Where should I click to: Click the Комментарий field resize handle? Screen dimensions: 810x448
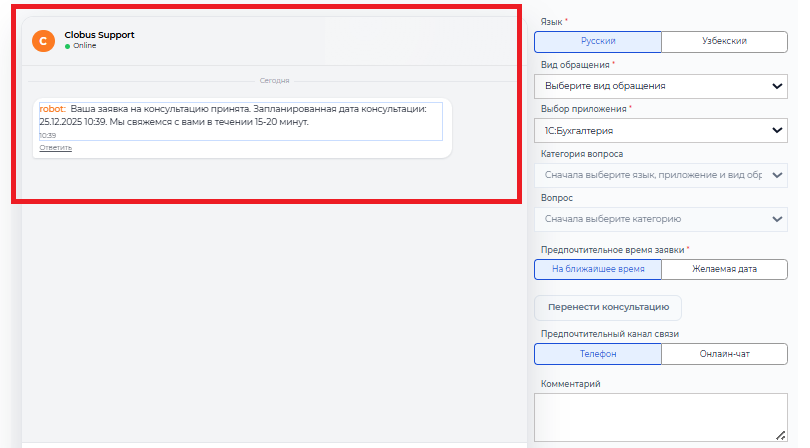pos(780,435)
